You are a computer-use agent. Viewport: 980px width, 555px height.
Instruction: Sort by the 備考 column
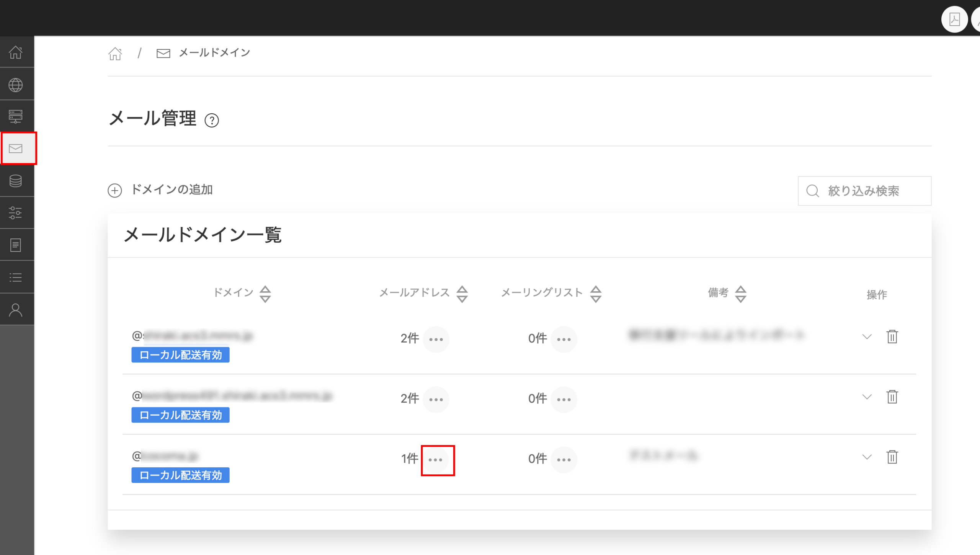741,294
